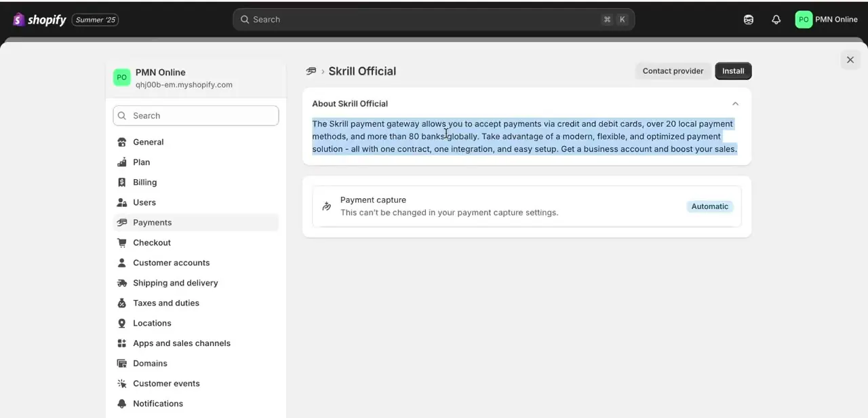Click magnifier icon in top search bar
The width and height of the screenshot is (868, 418).
point(245,20)
